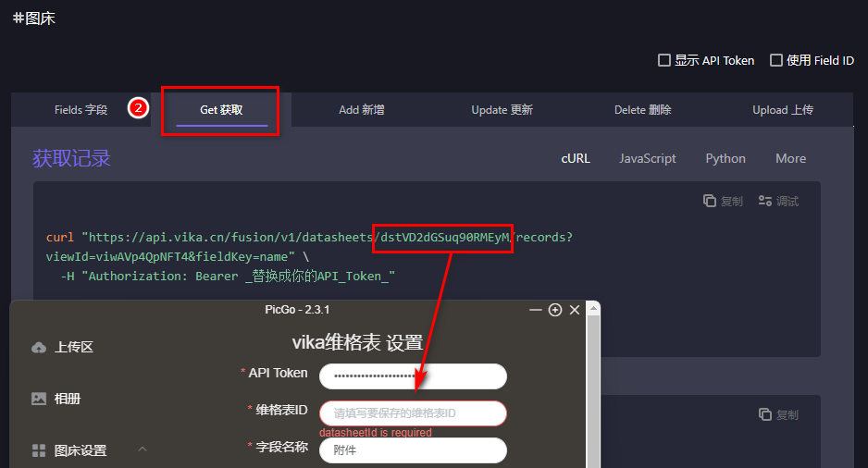Click the 图床设置 grid icon
The width and height of the screenshot is (868, 468).
[x=39, y=450]
